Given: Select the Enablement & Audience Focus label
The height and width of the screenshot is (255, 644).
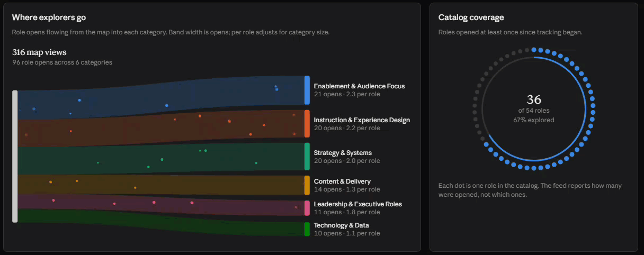Looking at the screenshot, I should pos(359,86).
